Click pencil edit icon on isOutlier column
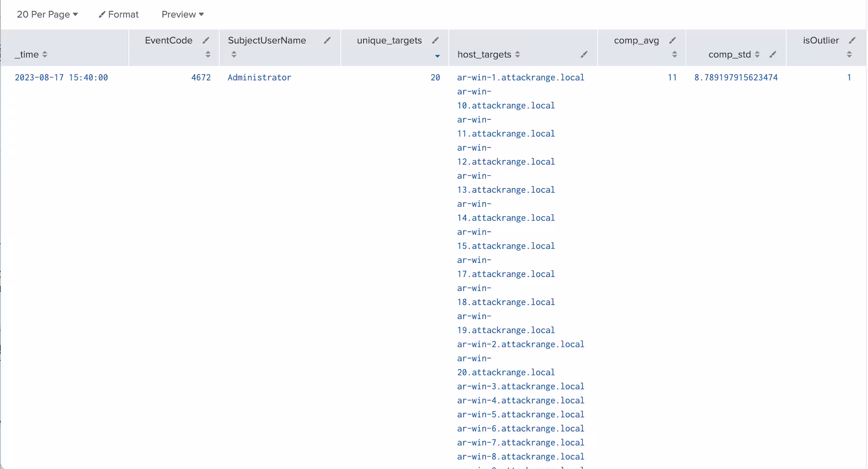868x469 pixels. [x=852, y=41]
